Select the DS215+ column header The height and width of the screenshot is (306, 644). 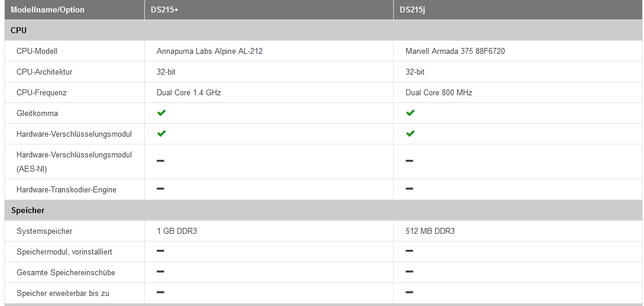[269, 10]
